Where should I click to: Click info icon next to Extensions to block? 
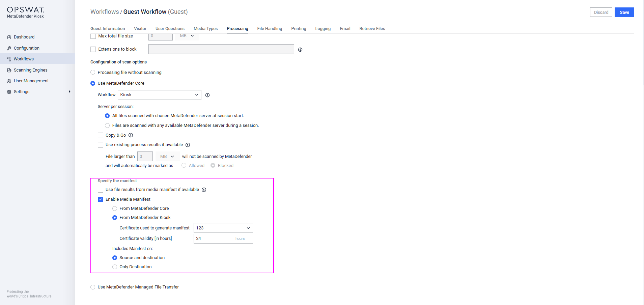point(300,50)
